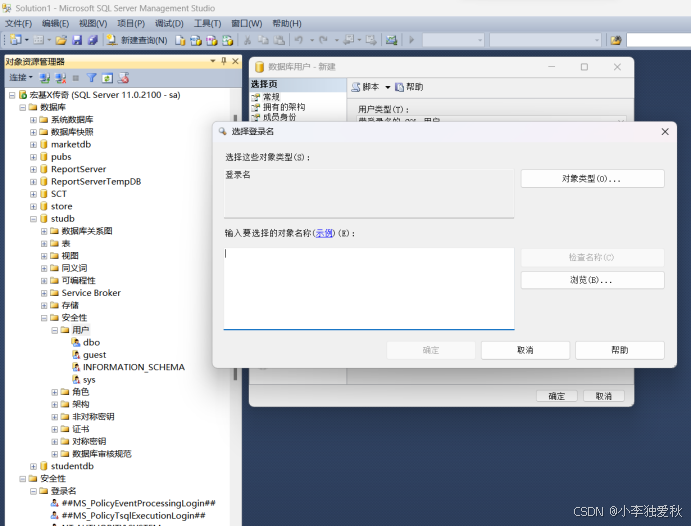Screen dimensions: 692x526
Task: Click the Filter funnel icon in Object Explorer
Action: tap(91, 78)
